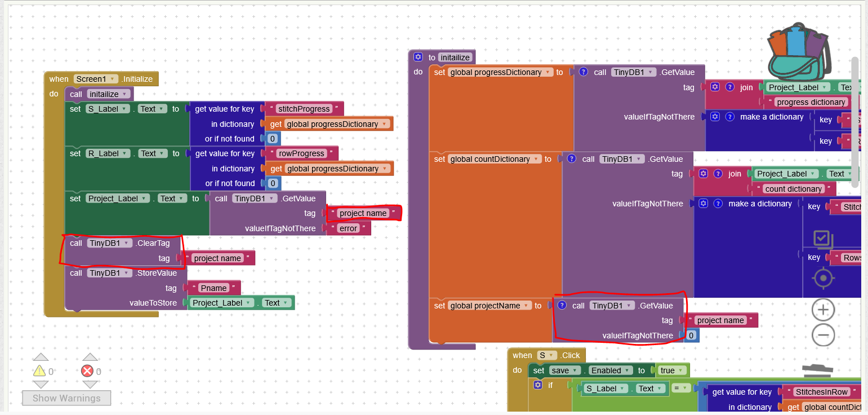This screenshot has height=415, width=868.
Task: Open the gear mutator on 'to initailize' block
Action: tap(418, 57)
